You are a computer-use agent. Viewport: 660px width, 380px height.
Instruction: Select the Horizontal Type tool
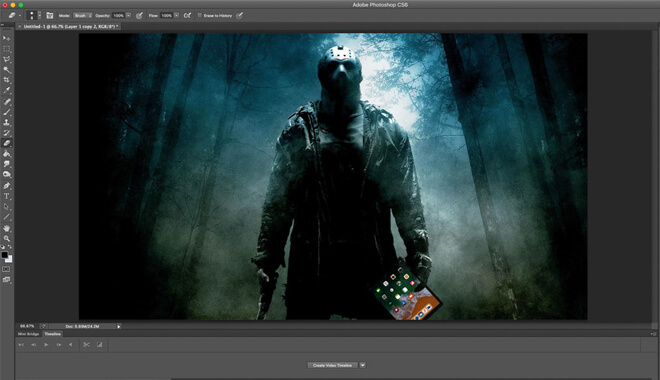click(x=7, y=196)
